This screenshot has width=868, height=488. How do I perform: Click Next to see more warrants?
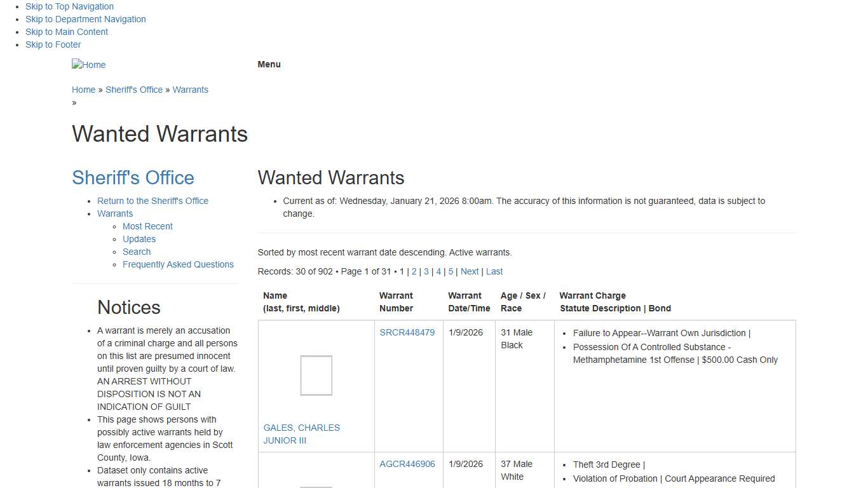pyautogui.click(x=470, y=271)
